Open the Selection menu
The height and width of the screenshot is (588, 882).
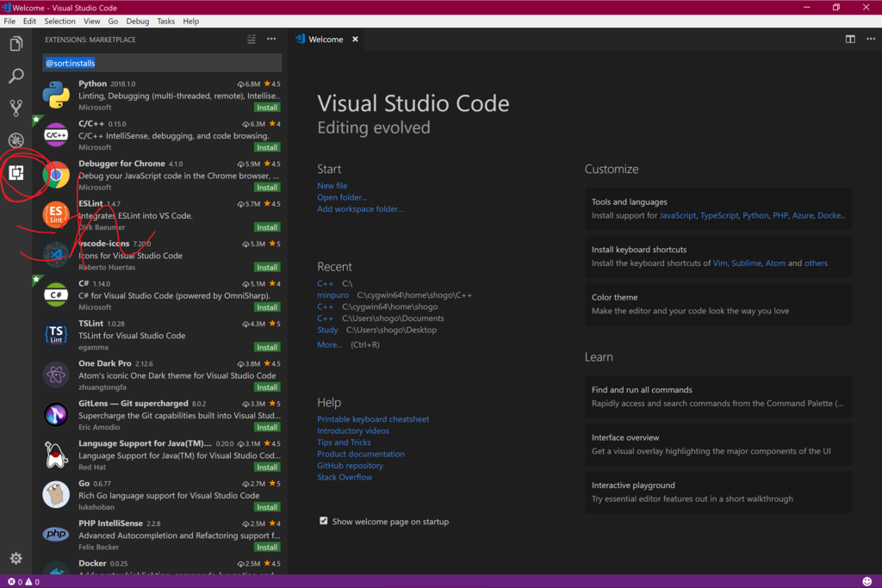click(59, 22)
